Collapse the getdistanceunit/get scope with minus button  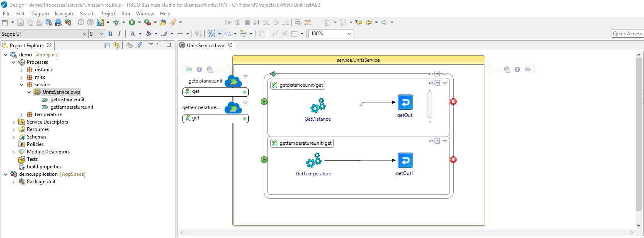click(x=437, y=83)
